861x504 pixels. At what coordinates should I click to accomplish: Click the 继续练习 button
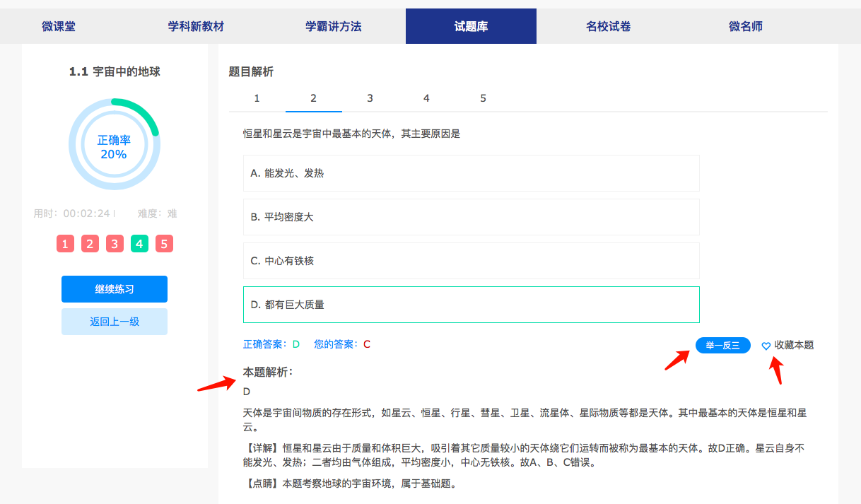115,289
